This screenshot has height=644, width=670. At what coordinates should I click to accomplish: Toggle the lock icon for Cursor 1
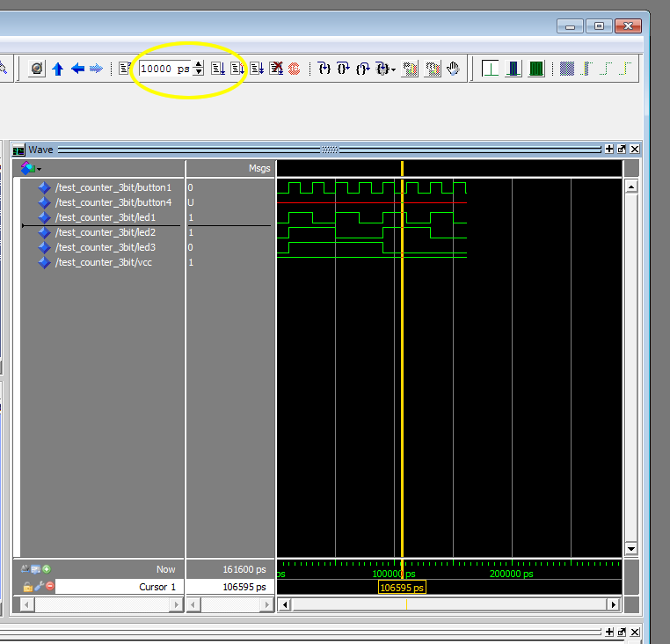click(27, 587)
